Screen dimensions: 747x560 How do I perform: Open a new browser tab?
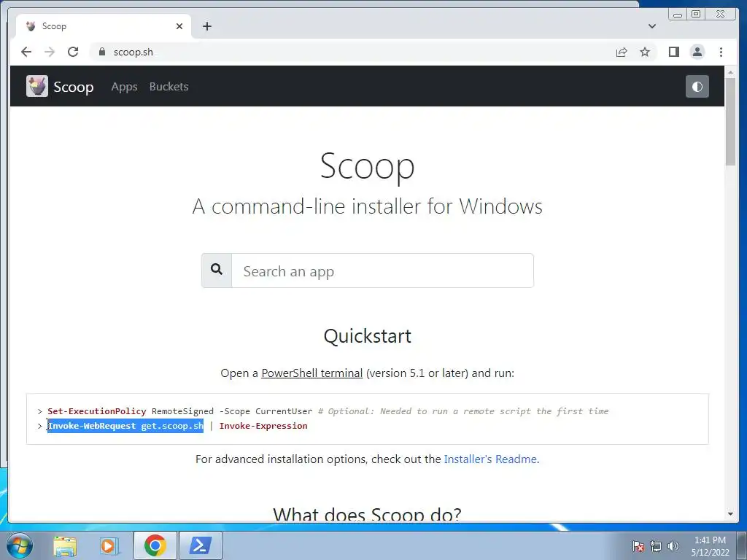[x=206, y=26]
